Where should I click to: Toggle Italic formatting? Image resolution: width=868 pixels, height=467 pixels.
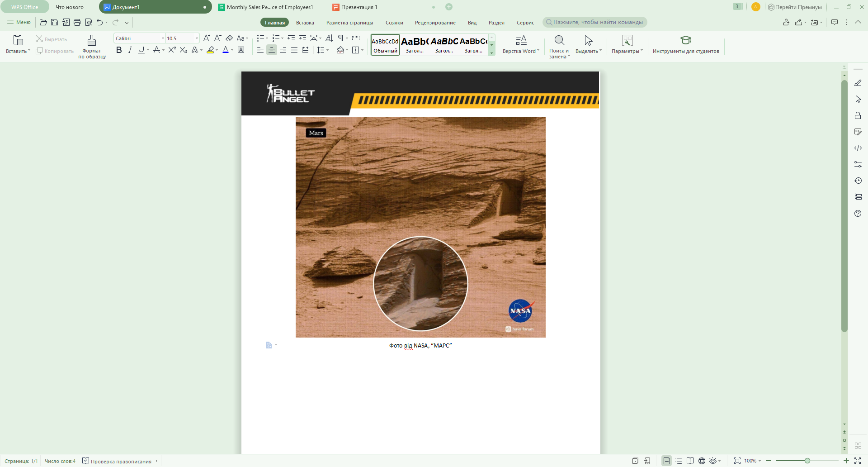pyautogui.click(x=130, y=50)
